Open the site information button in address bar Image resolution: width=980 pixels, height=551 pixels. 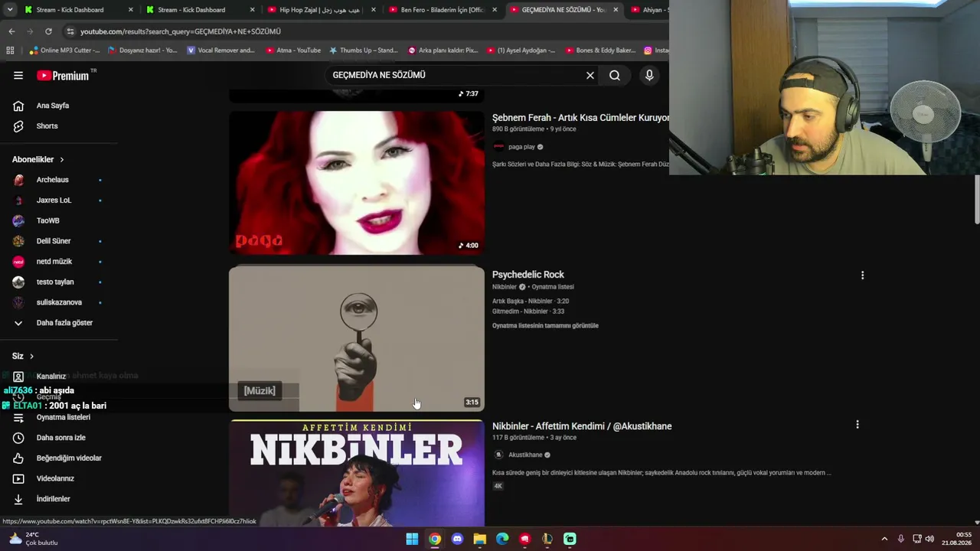coord(70,31)
